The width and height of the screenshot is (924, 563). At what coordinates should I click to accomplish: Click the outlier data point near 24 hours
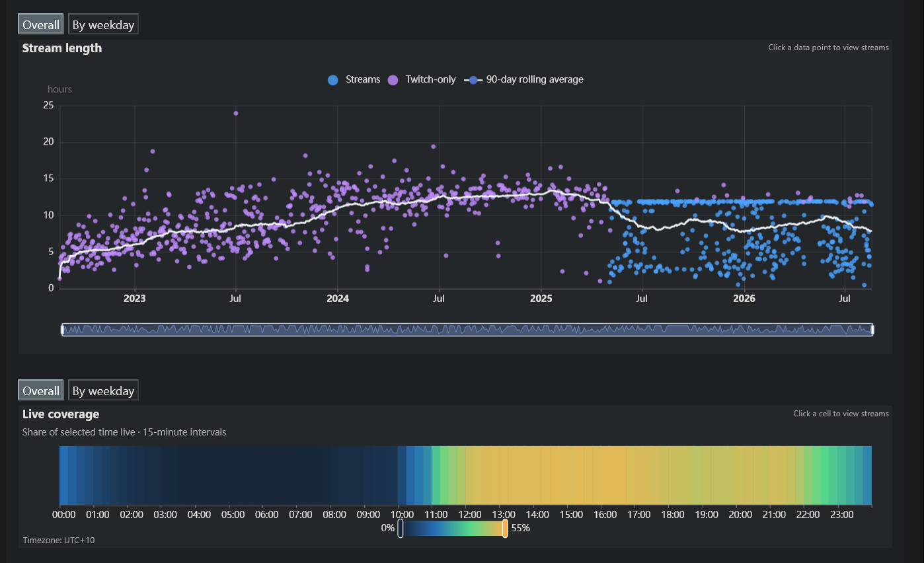coord(236,113)
